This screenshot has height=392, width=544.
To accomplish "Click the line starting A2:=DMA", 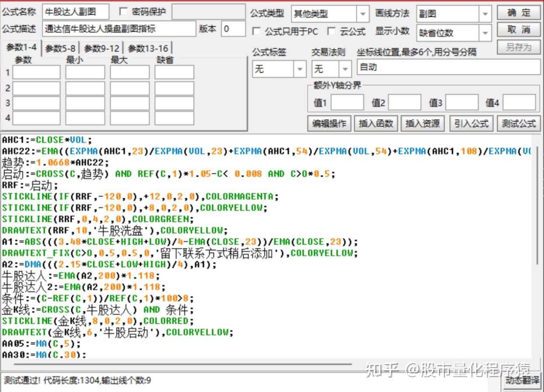I will [x=109, y=265].
